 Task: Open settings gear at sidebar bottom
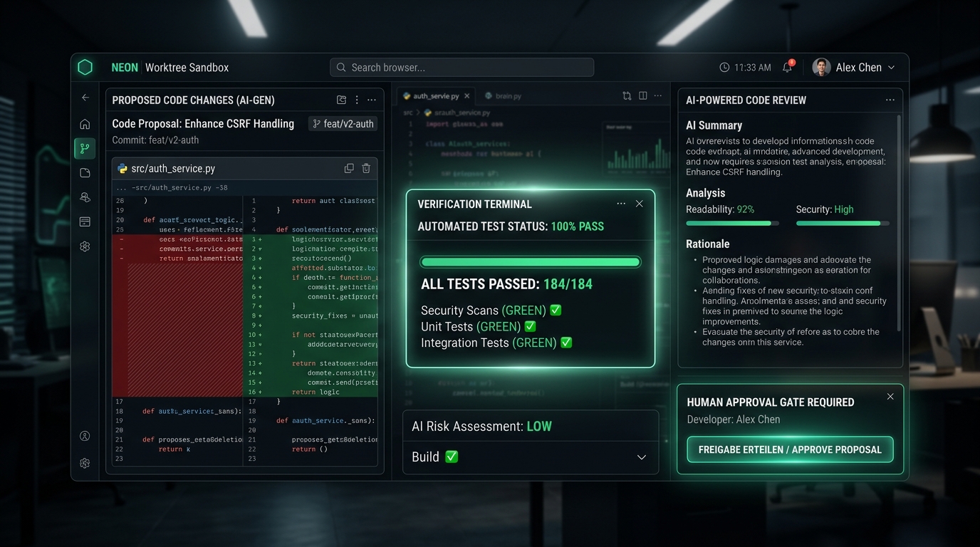pyautogui.click(x=85, y=463)
